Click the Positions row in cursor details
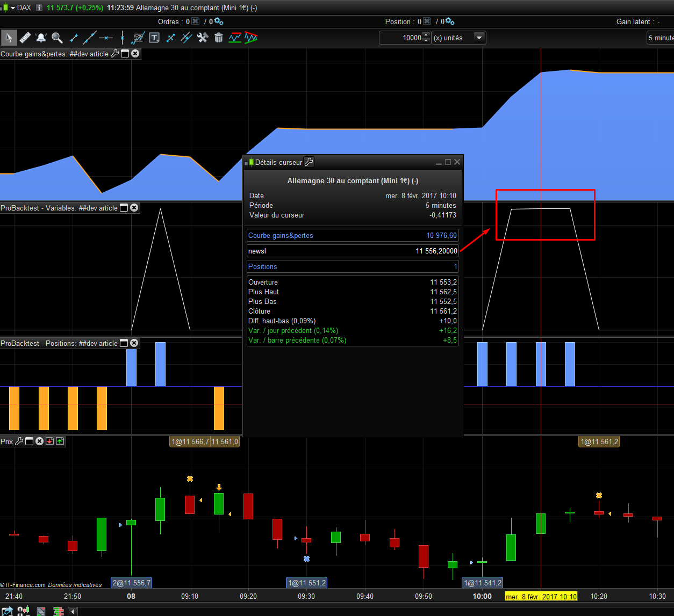This screenshot has width=674, height=616. [353, 266]
